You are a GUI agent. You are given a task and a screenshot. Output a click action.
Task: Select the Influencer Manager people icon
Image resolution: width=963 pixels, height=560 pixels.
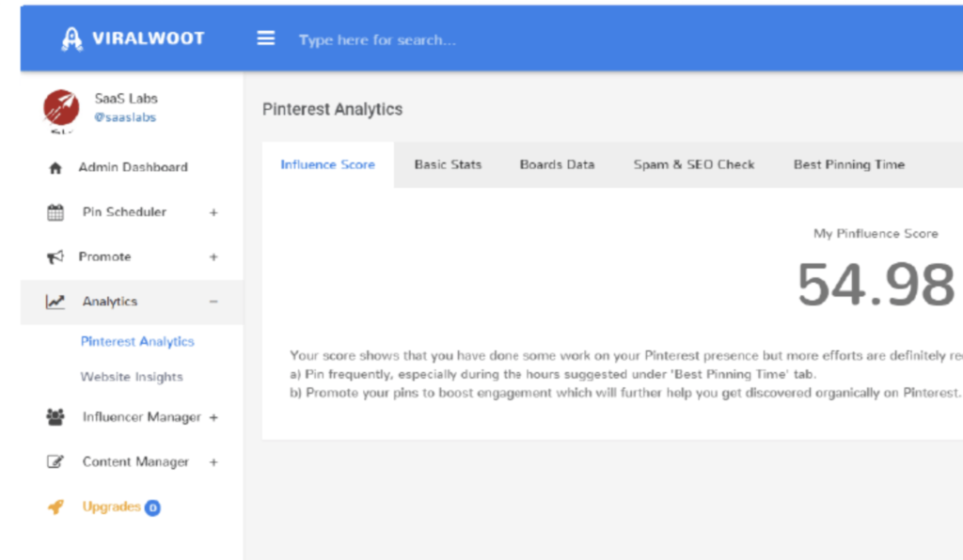pos(54,416)
